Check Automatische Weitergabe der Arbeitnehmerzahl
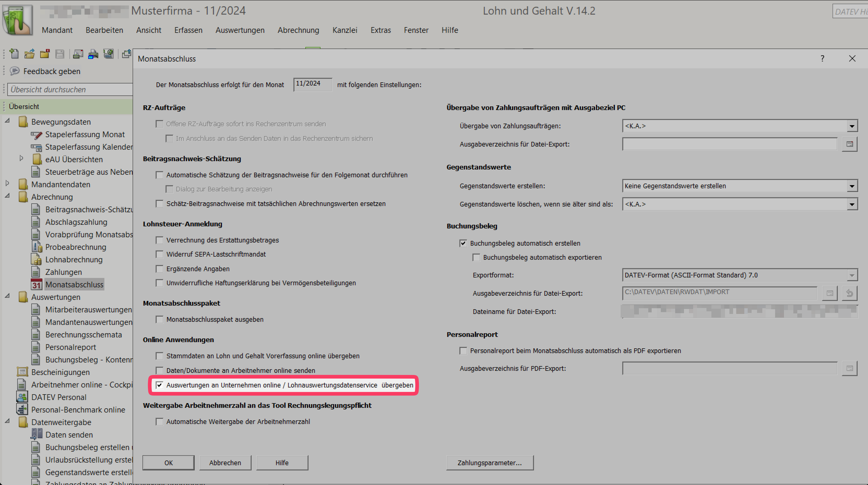 click(159, 421)
